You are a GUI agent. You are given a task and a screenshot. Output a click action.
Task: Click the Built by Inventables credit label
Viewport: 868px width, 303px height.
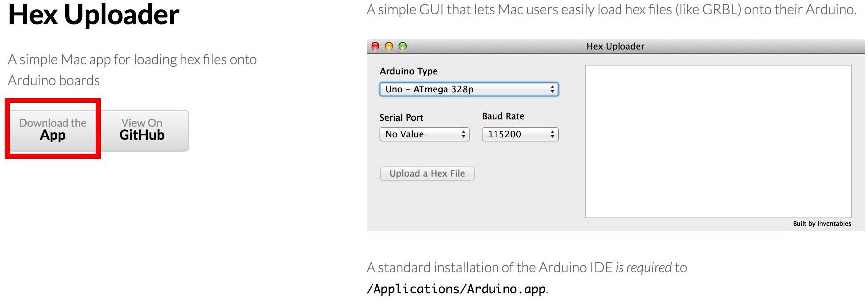pos(823,224)
